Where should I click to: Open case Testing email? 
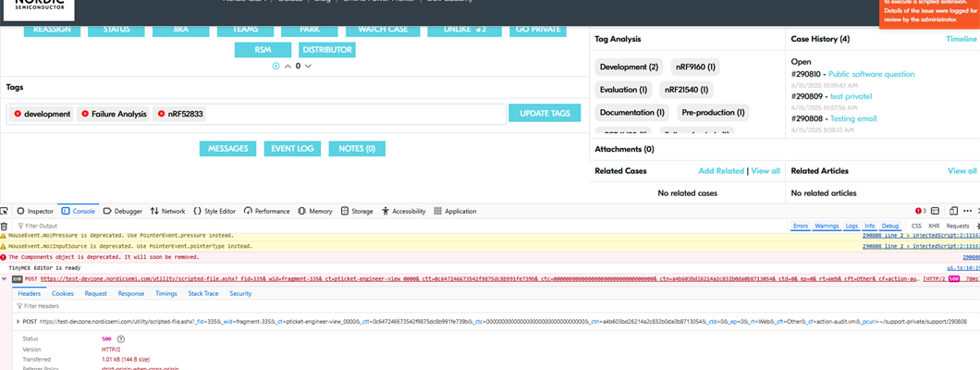tap(853, 118)
